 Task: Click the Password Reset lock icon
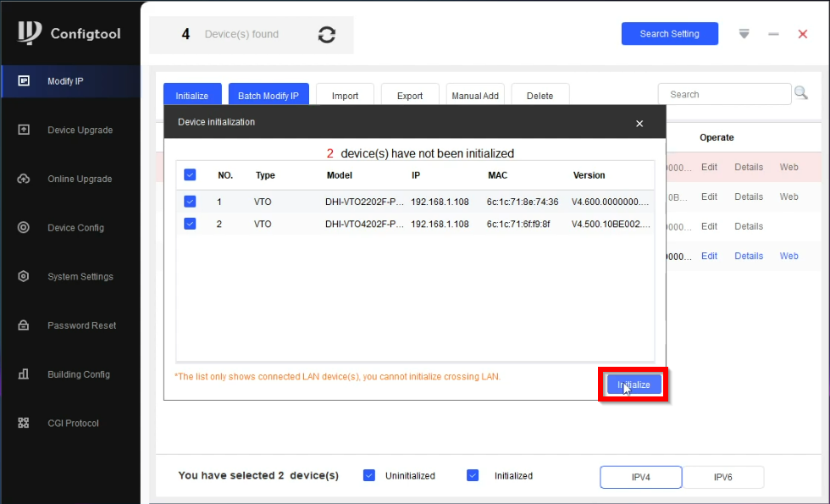pos(24,325)
